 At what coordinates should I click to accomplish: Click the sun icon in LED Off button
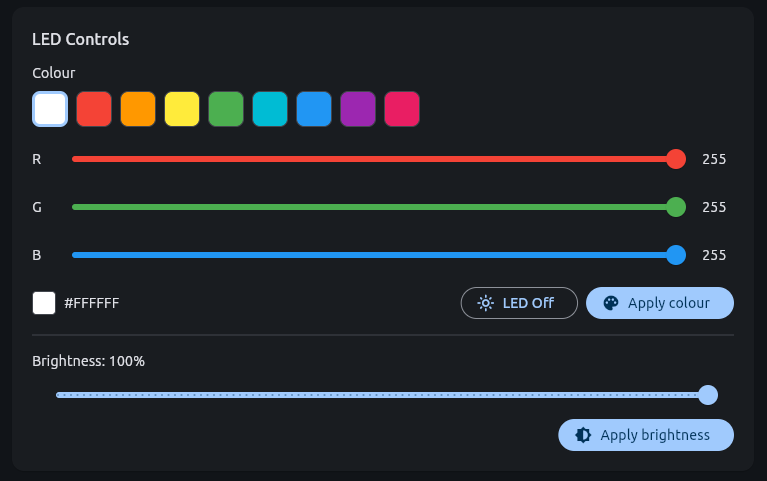point(485,303)
